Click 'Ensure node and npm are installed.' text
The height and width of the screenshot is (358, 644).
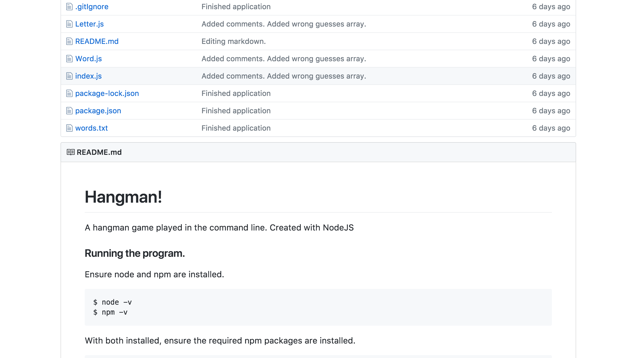(x=154, y=274)
